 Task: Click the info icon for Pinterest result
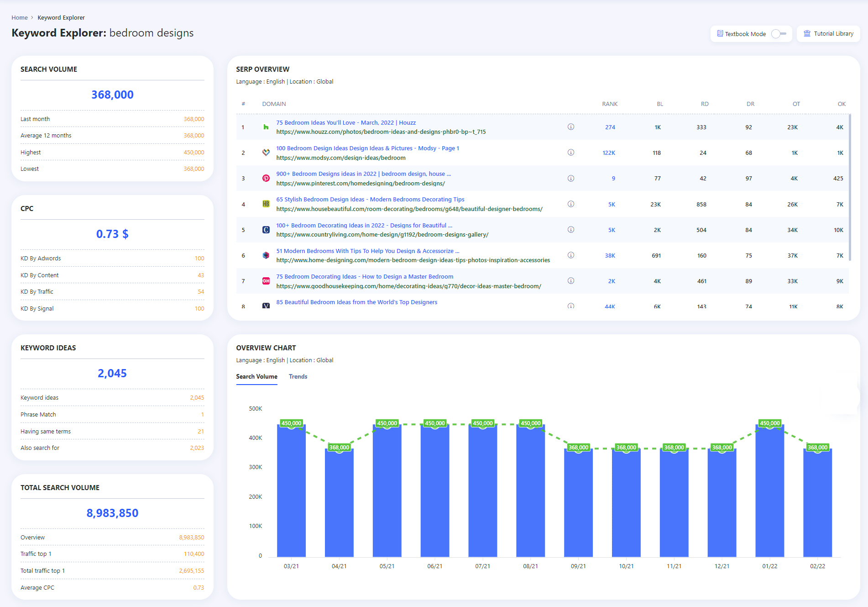571,179
